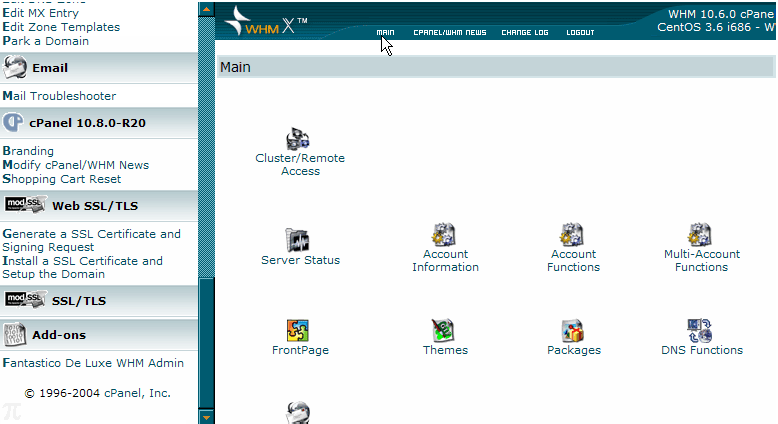This screenshot has height=424, width=778.
Task: Launch the FrontPage icon
Action: (x=299, y=331)
